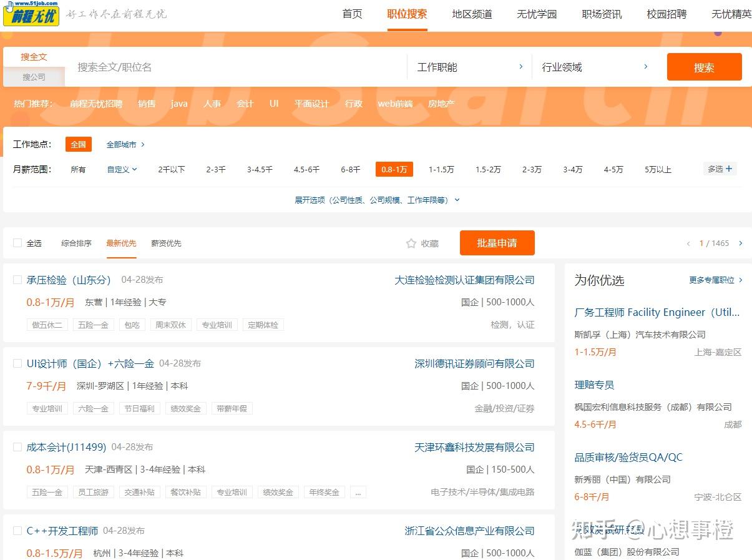Check the 成本会计(J11499) job checkbox

coord(17,447)
